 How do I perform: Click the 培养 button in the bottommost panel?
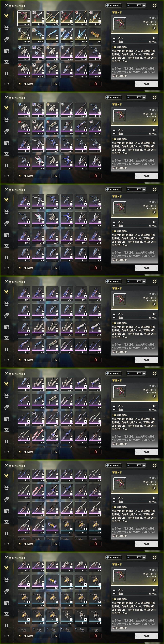pyautogui.click(x=147, y=636)
